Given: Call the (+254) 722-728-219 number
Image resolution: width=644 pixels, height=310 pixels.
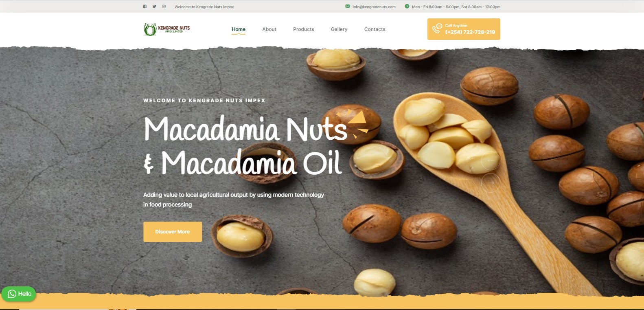Looking at the screenshot, I should click(x=470, y=32).
